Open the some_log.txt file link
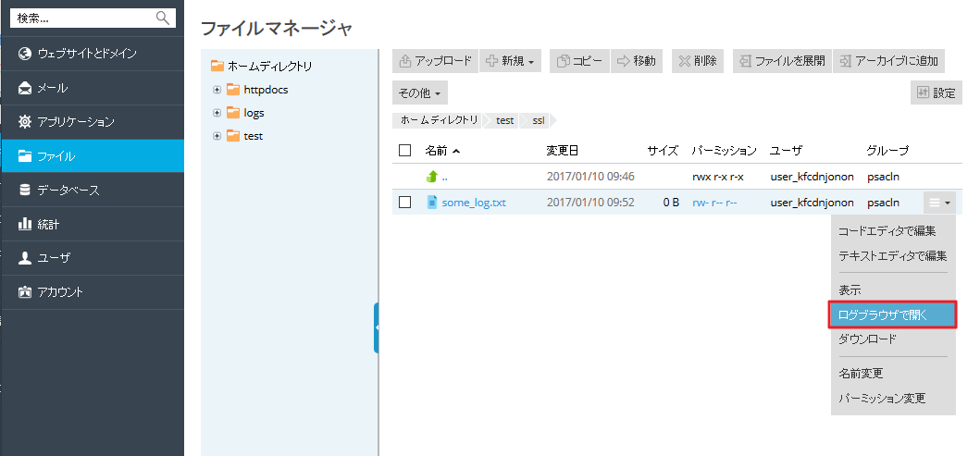Image resolution: width=980 pixels, height=456 pixels. [474, 203]
